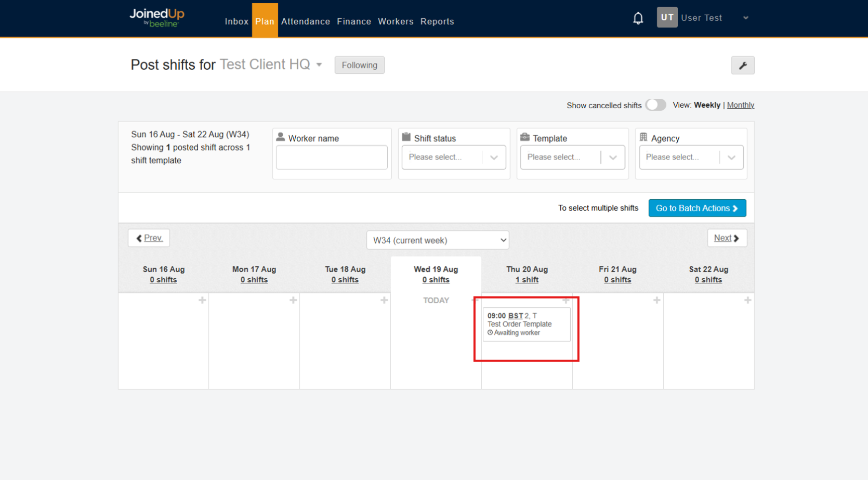Click Go to Batch Actions

click(697, 208)
